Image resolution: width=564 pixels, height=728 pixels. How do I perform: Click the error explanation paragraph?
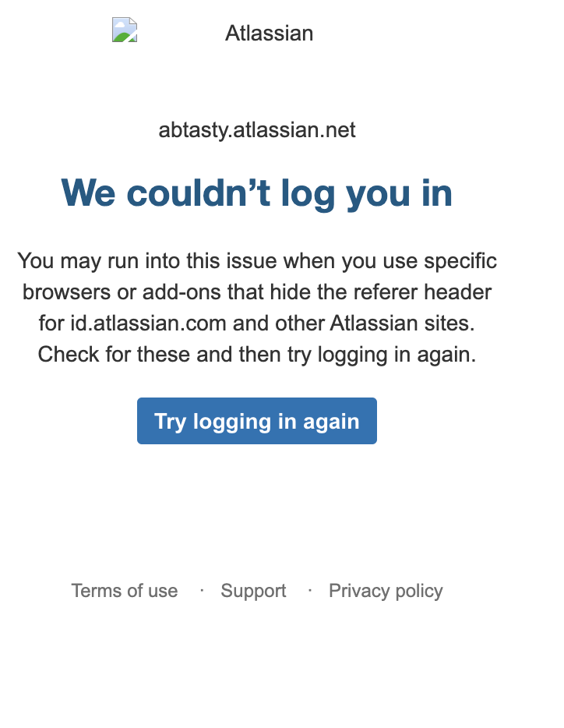[x=257, y=307]
